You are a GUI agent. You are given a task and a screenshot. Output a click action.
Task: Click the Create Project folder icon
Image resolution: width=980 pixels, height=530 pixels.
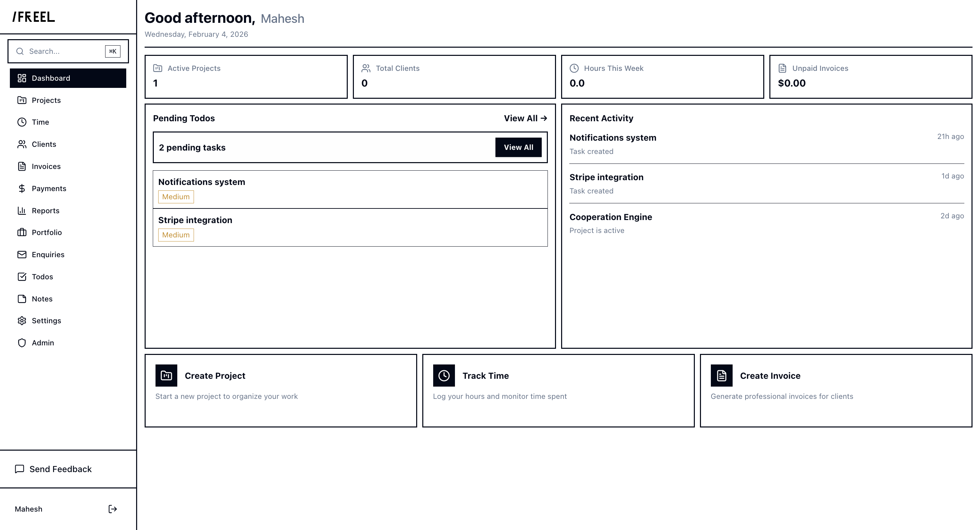tap(166, 376)
